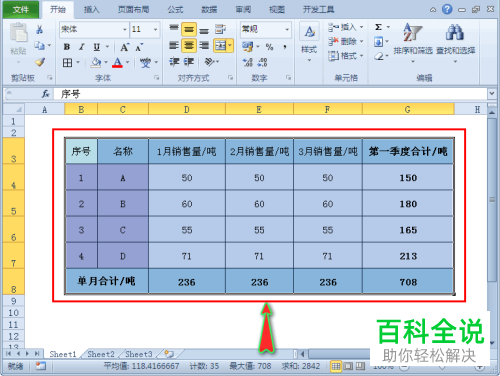Open the font name combo box

pyautogui.click(x=94, y=29)
